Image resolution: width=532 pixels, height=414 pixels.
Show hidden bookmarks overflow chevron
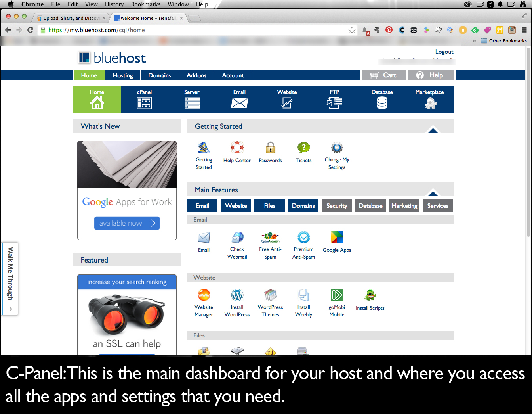[474, 41]
